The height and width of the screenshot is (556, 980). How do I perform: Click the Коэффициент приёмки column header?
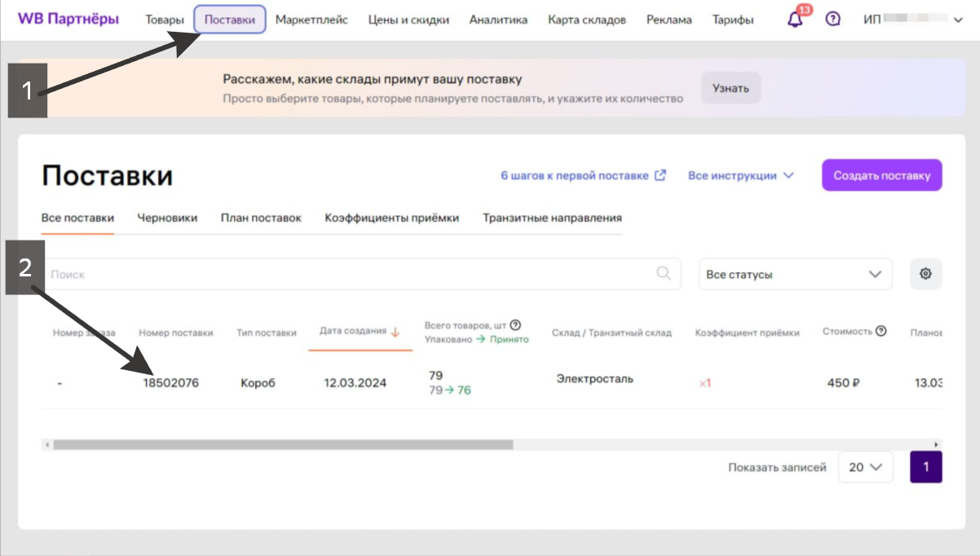point(747,333)
